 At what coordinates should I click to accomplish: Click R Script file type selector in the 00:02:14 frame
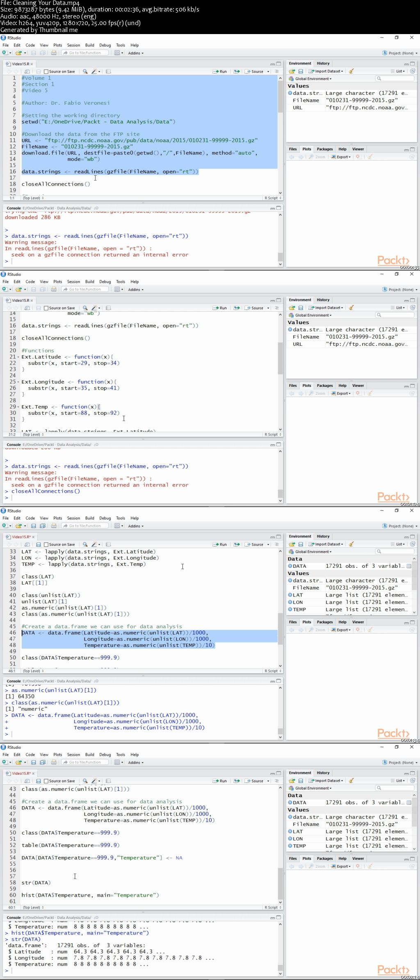click(273, 907)
